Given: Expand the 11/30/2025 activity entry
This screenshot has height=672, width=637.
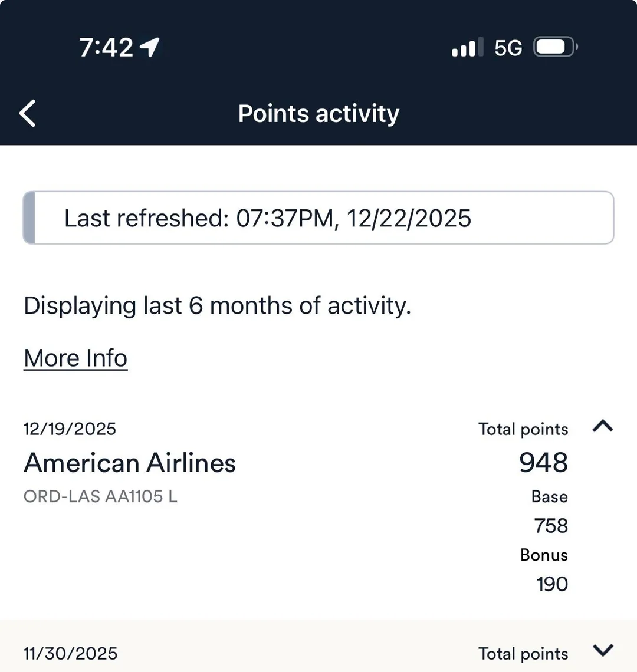Looking at the screenshot, I should 602,650.
